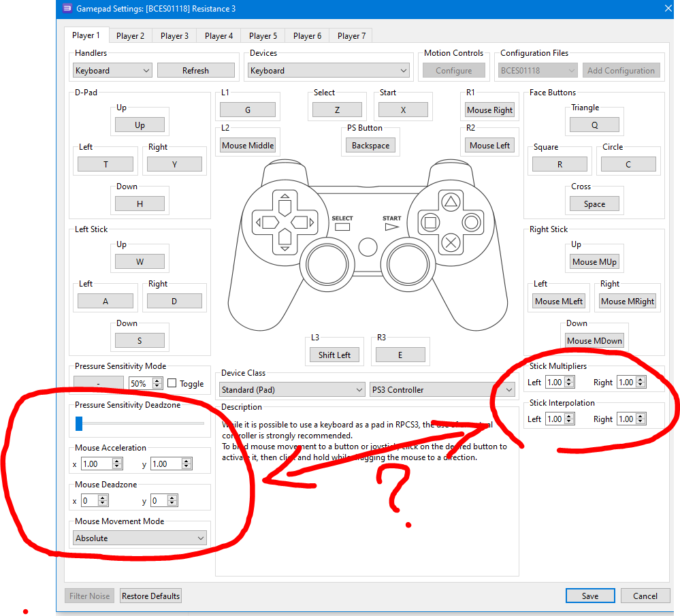
Task: Save the gamepad settings
Action: coord(590,596)
